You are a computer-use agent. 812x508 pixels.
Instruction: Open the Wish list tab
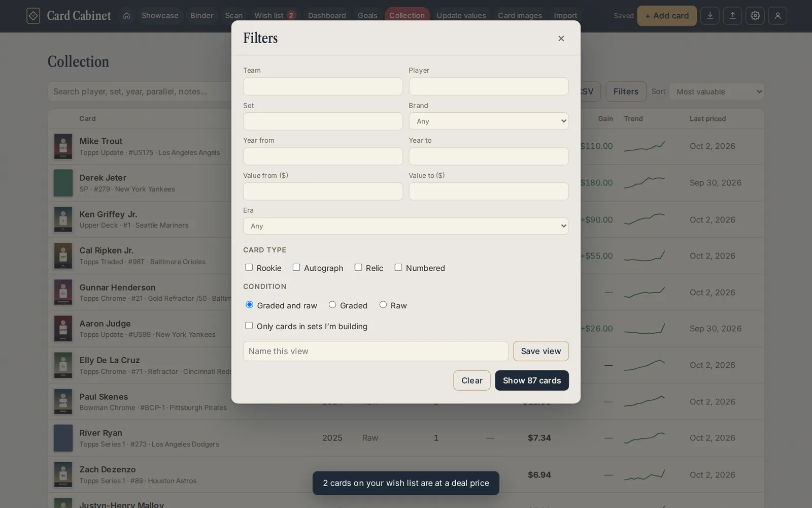coord(275,16)
